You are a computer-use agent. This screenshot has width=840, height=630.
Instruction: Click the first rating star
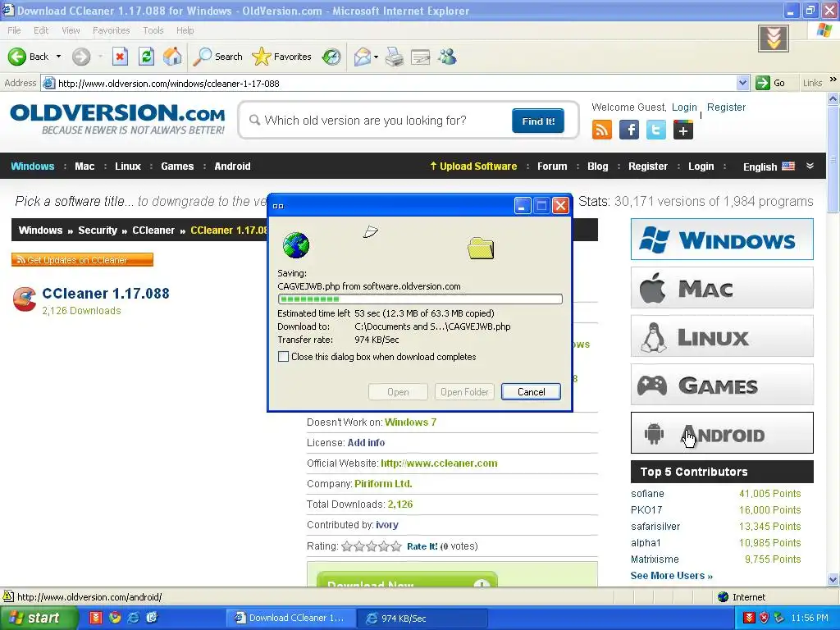pos(347,546)
